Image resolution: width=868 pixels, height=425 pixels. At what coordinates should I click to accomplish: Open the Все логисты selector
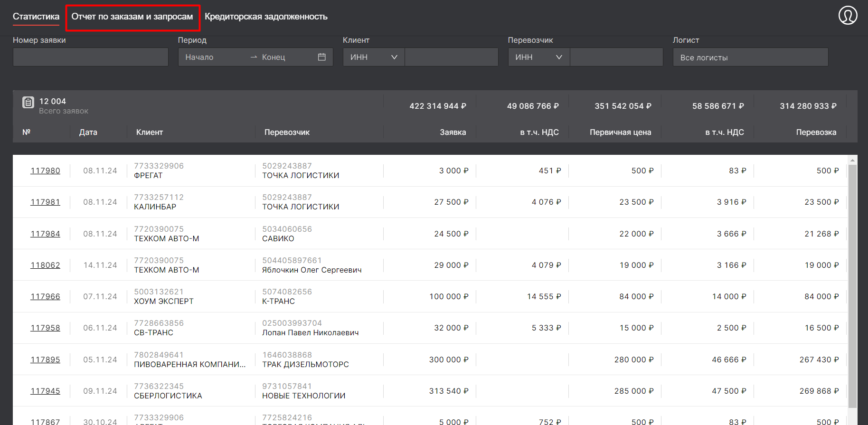click(751, 57)
